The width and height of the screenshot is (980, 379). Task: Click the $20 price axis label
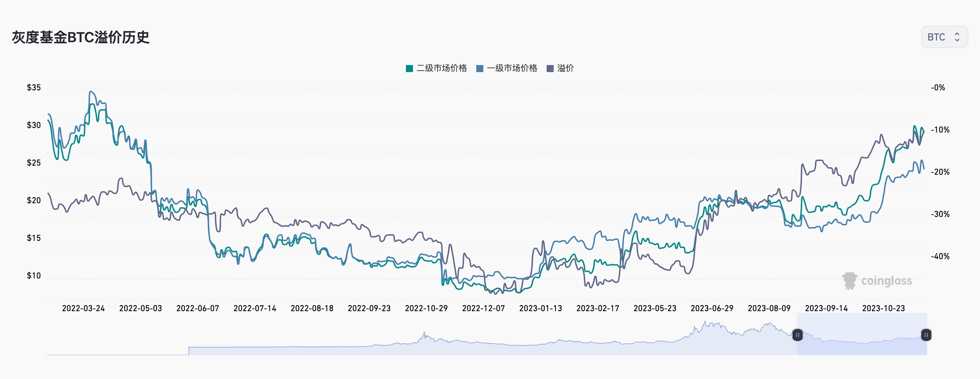pos(33,200)
